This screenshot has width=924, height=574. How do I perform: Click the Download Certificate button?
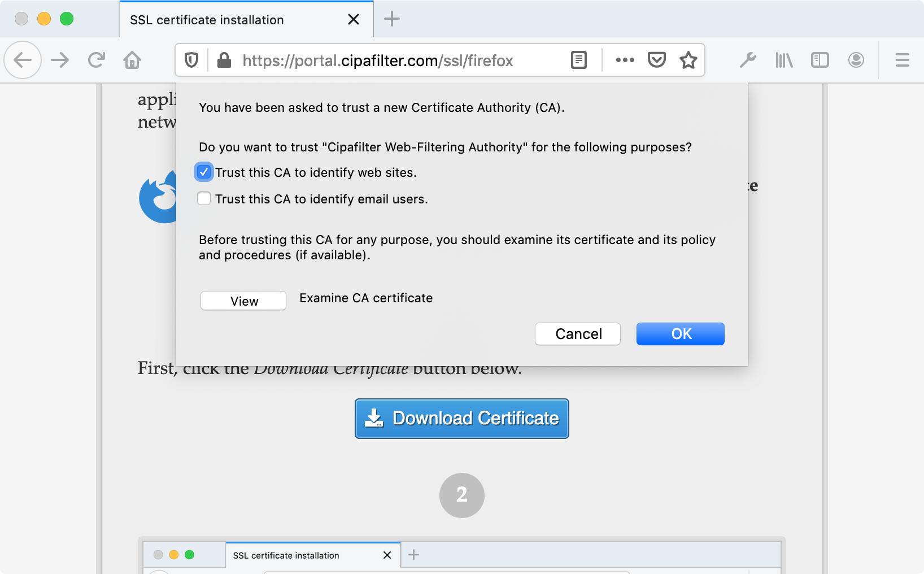461,418
